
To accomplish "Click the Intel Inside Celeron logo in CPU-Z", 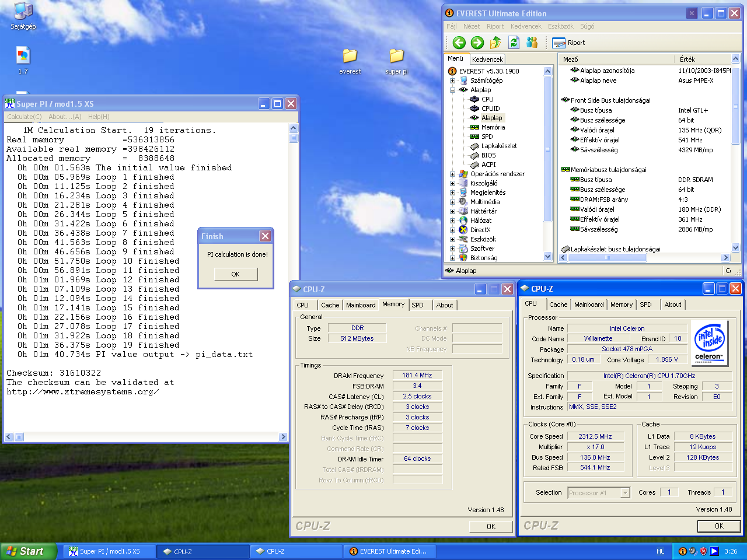I will [708, 342].
